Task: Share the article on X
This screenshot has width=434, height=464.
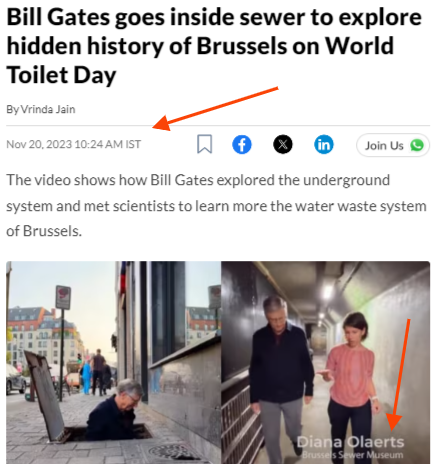Action: pos(283,144)
